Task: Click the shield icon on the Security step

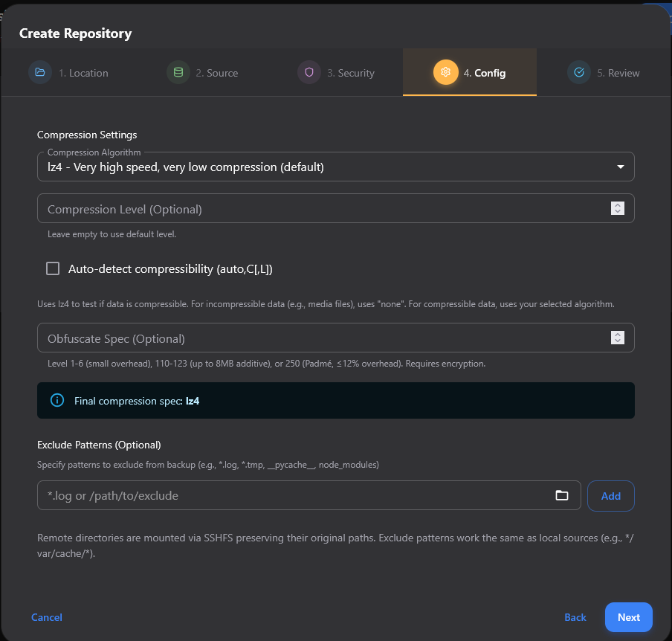Action: pos(309,72)
